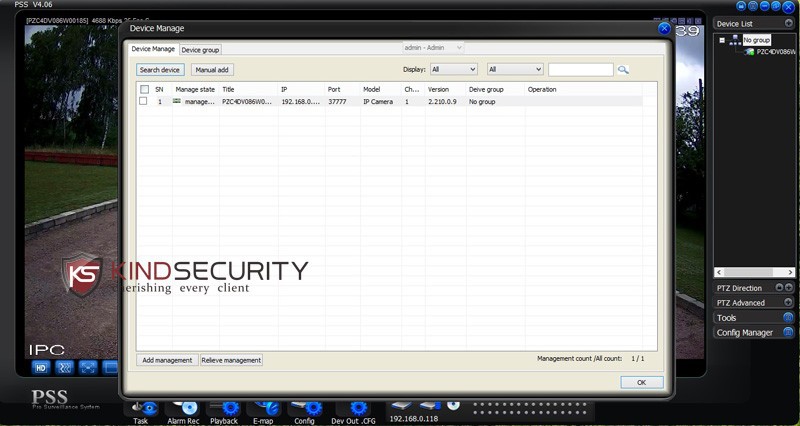Click the HD button below video
The width and height of the screenshot is (800, 426).
pyautogui.click(x=42, y=367)
